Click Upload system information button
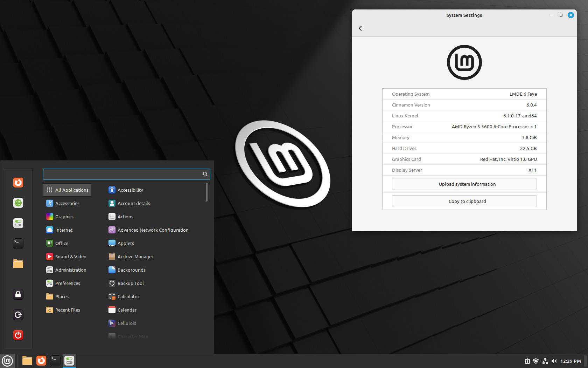 tap(464, 184)
